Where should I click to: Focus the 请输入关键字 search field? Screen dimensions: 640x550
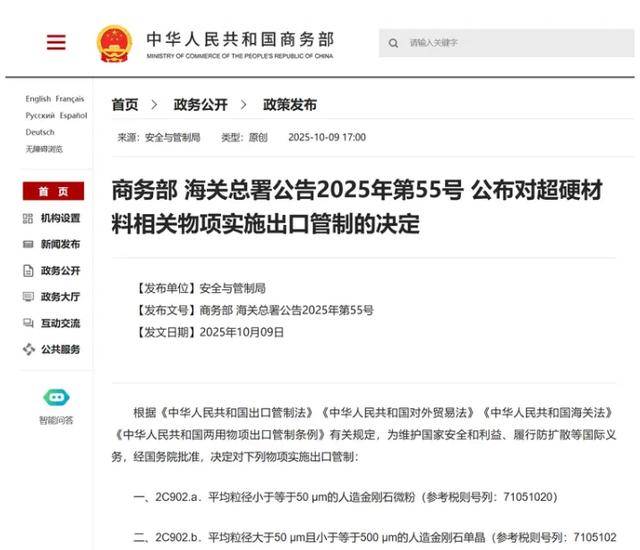500,43
